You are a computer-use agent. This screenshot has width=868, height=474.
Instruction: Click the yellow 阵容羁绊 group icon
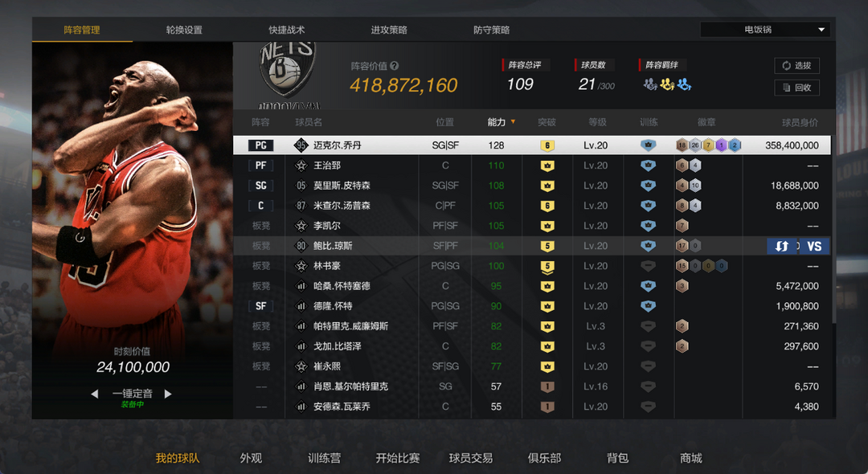[668, 84]
